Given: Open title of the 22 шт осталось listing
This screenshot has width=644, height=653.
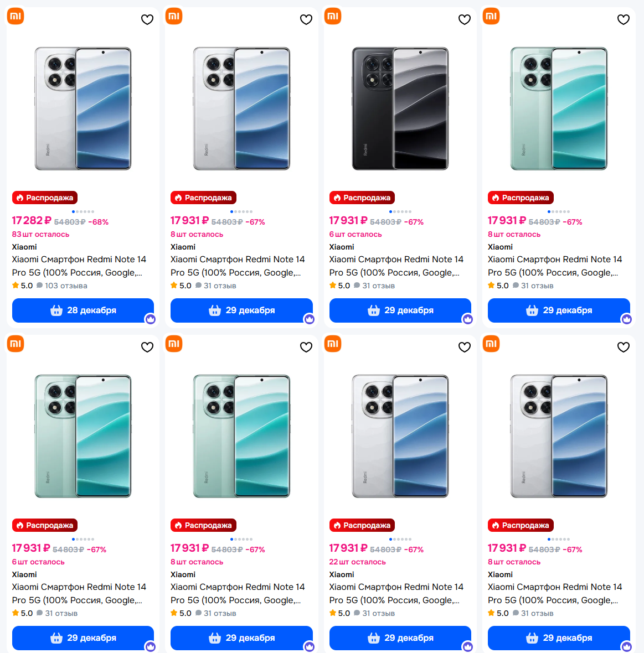Looking at the screenshot, I should pos(396,593).
